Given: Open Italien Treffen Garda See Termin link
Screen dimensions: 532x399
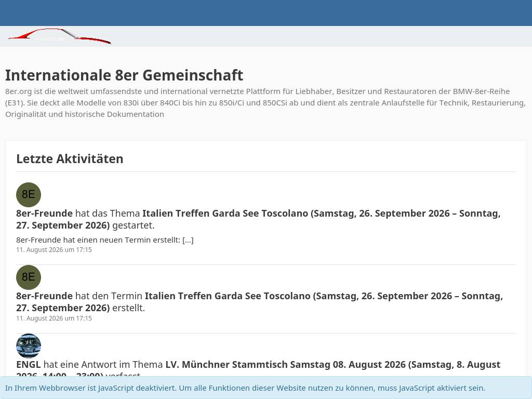Looking at the screenshot, I should 260,302.
